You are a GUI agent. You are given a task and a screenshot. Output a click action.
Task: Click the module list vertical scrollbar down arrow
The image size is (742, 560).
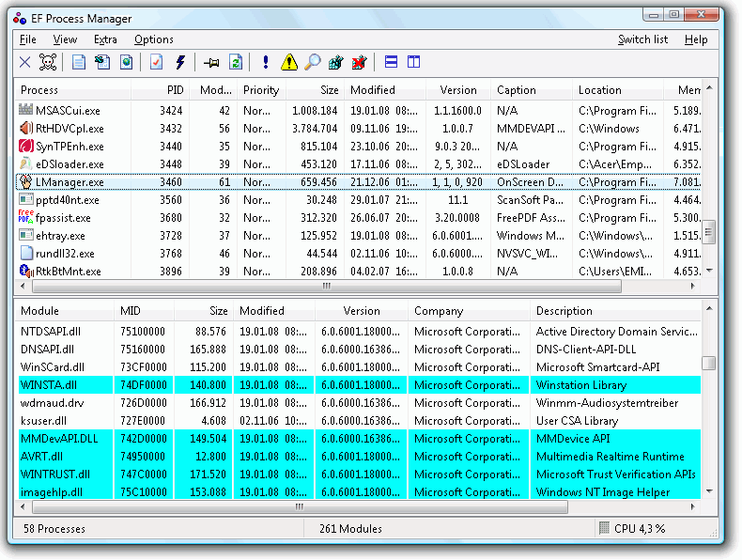(x=710, y=491)
